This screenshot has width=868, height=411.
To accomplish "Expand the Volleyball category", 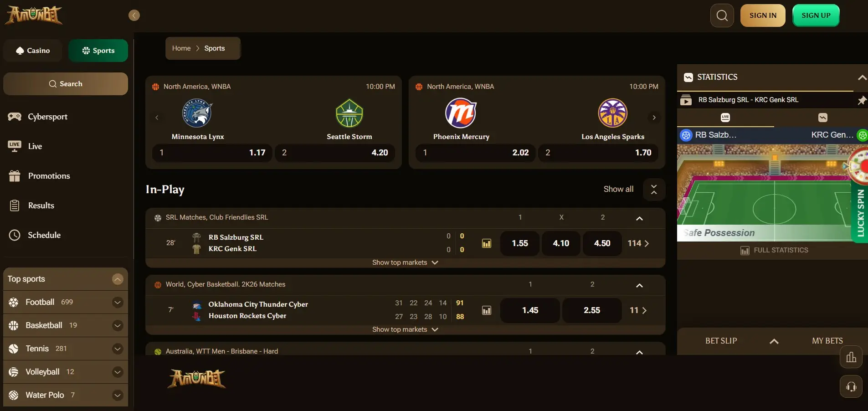I will tap(118, 372).
